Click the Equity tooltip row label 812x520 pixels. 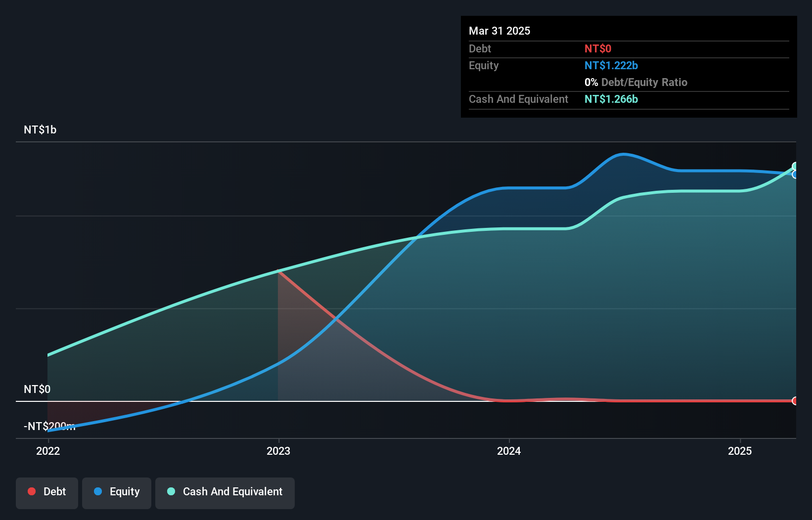(484, 65)
